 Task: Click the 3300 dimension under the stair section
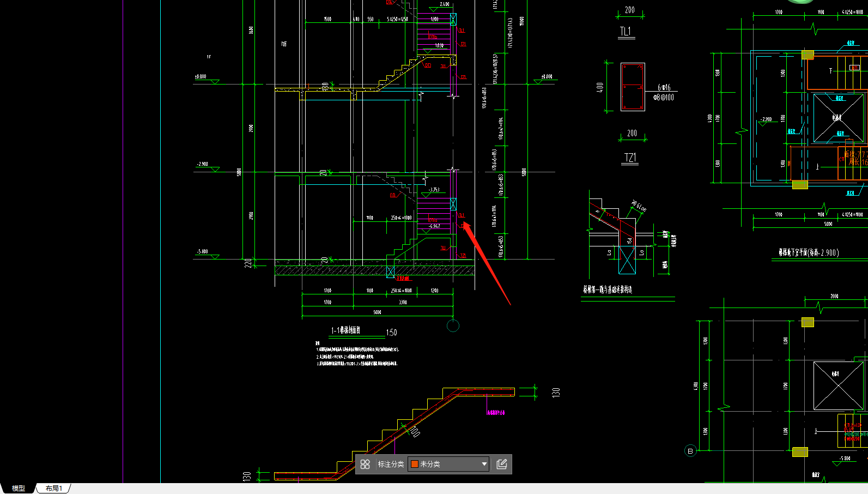[x=403, y=302]
